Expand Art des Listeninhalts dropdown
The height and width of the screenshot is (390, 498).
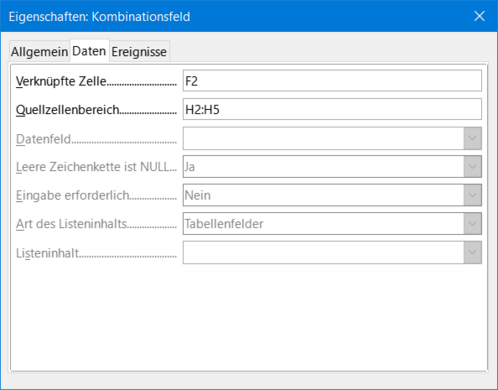(x=472, y=223)
